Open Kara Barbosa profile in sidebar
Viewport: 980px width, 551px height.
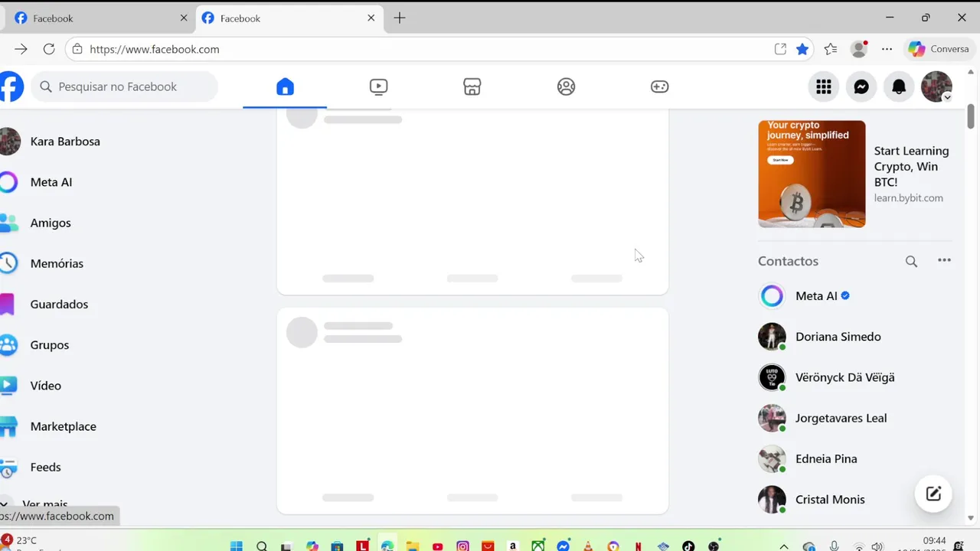coord(65,142)
